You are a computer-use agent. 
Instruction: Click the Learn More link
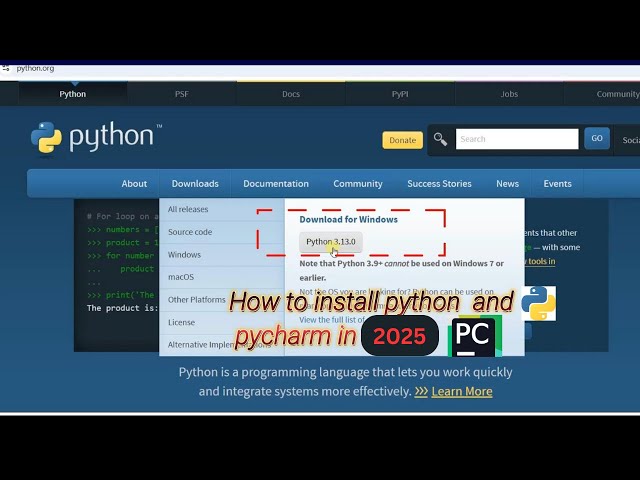462,391
